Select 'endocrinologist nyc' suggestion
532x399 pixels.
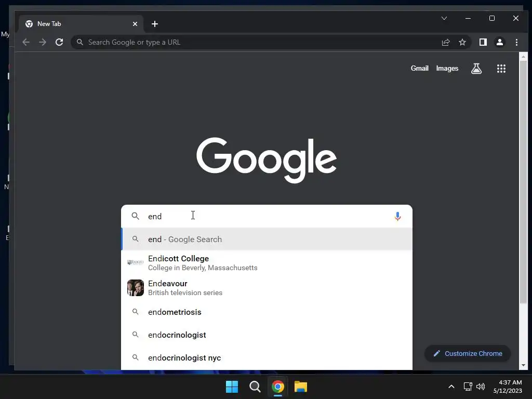267,357
